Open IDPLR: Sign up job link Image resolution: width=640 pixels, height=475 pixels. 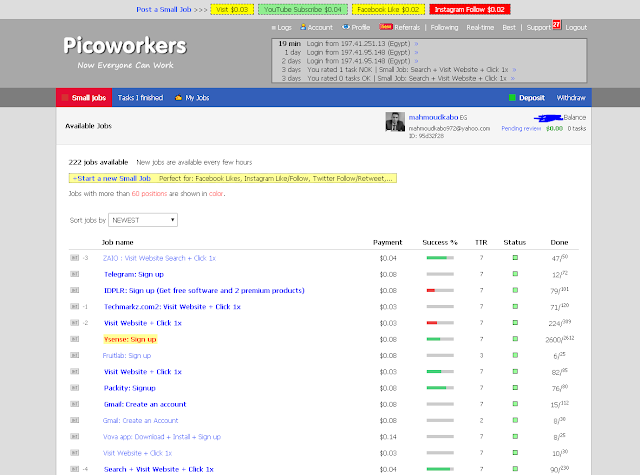pos(204,291)
